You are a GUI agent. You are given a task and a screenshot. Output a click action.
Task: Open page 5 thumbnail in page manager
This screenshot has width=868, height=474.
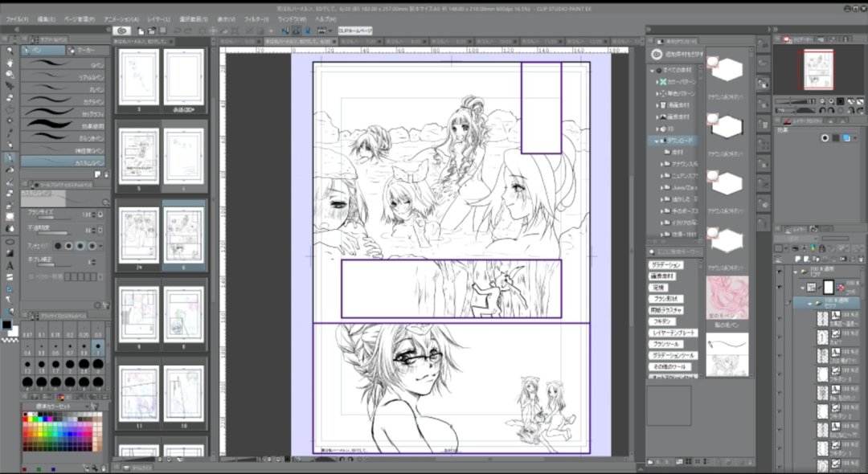(138, 157)
